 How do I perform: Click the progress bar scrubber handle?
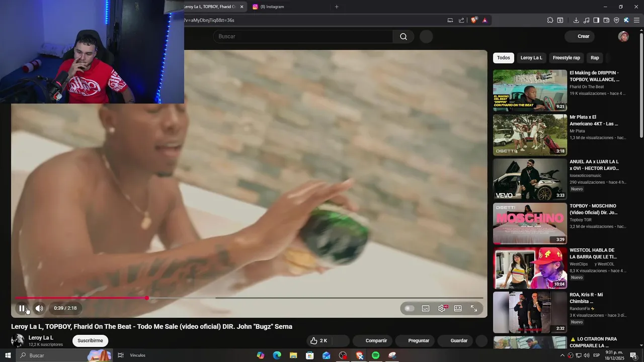coord(147,298)
